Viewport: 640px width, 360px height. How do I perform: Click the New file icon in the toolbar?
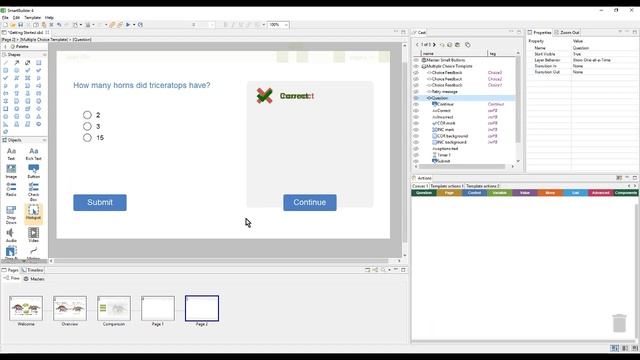click(5, 25)
